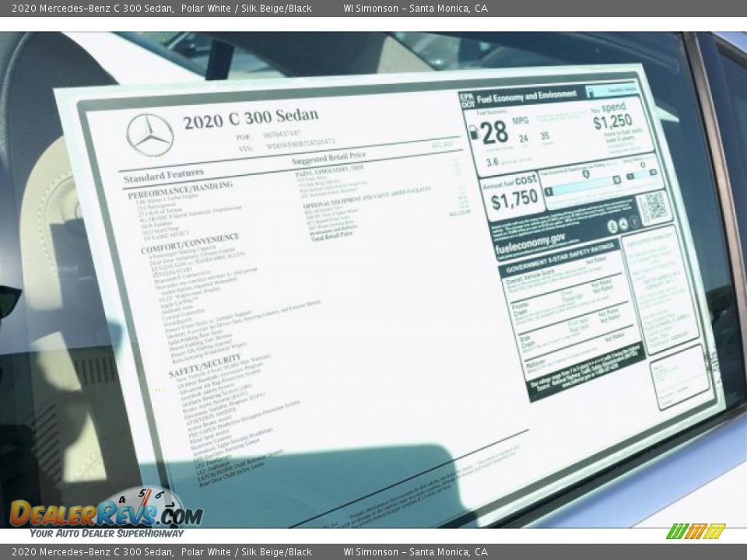The width and height of the screenshot is (747, 560).
Task: Click the '28' combined MPG figure
Action: coord(495,132)
